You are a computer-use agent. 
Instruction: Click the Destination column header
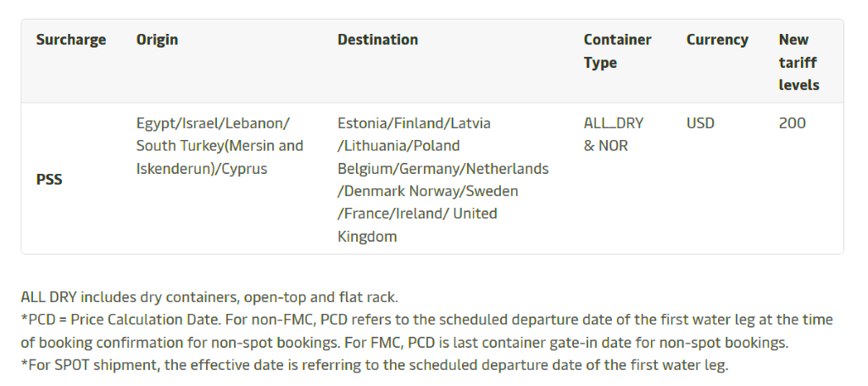pyautogui.click(x=377, y=40)
